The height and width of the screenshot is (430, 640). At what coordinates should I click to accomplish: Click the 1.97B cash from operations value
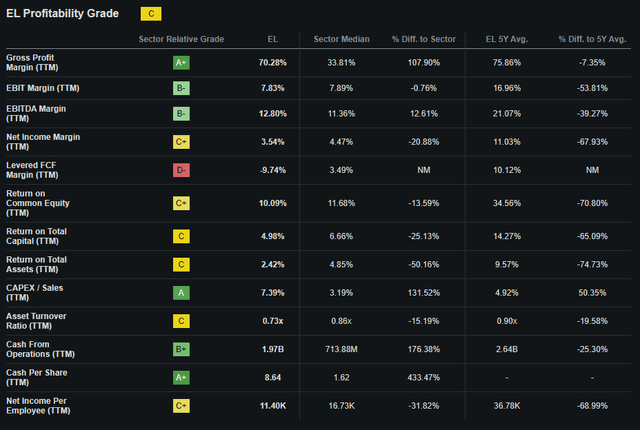coord(273,349)
